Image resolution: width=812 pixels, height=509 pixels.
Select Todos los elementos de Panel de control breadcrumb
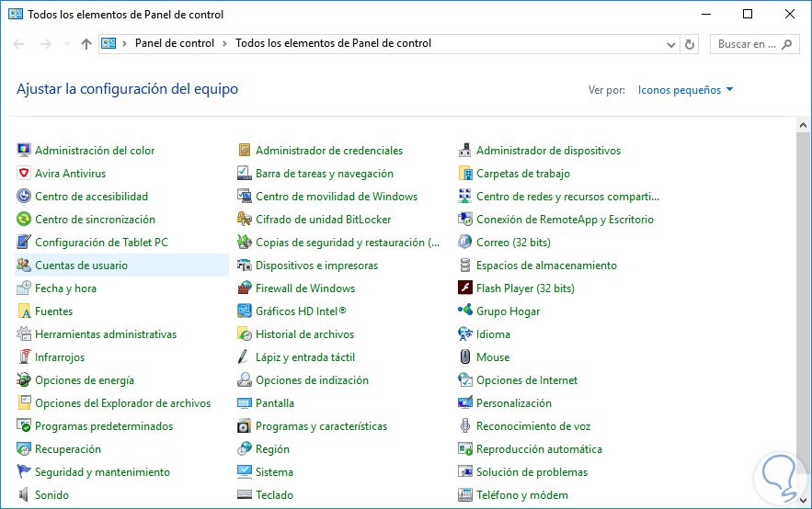pos(333,43)
